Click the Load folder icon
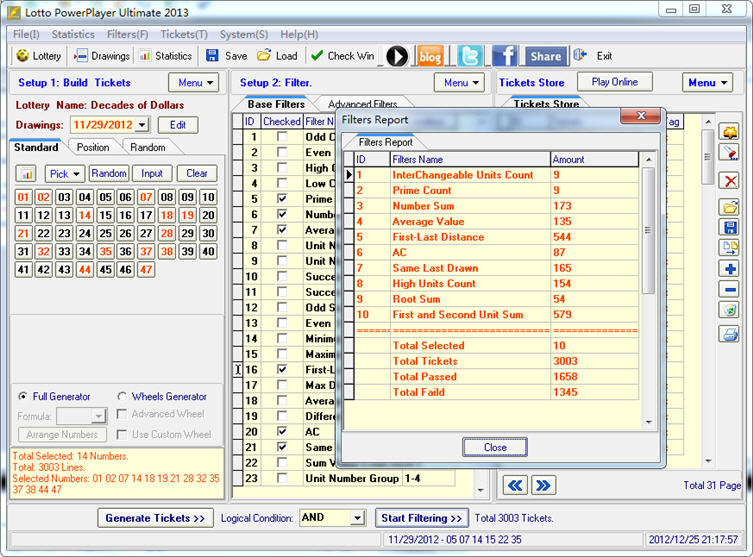Viewport: 753px width, 557px height. click(x=264, y=56)
